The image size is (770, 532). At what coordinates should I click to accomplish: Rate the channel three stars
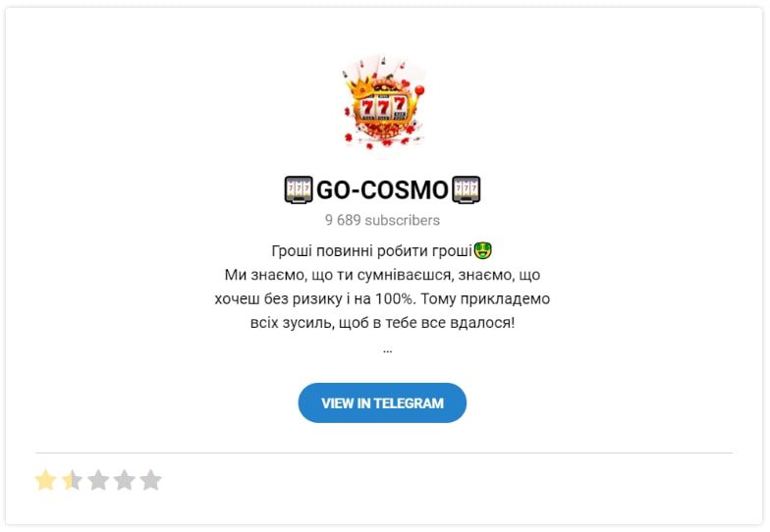click(98, 480)
